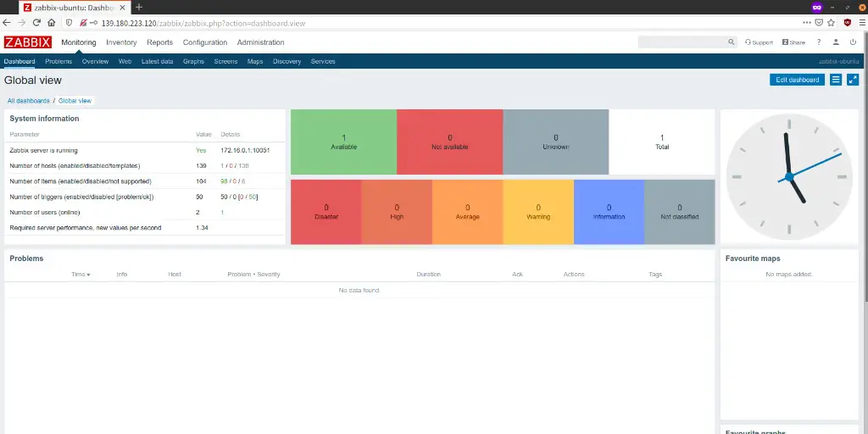Sign out using the power icon
The height and width of the screenshot is (434, 868).
pos(853,42)
